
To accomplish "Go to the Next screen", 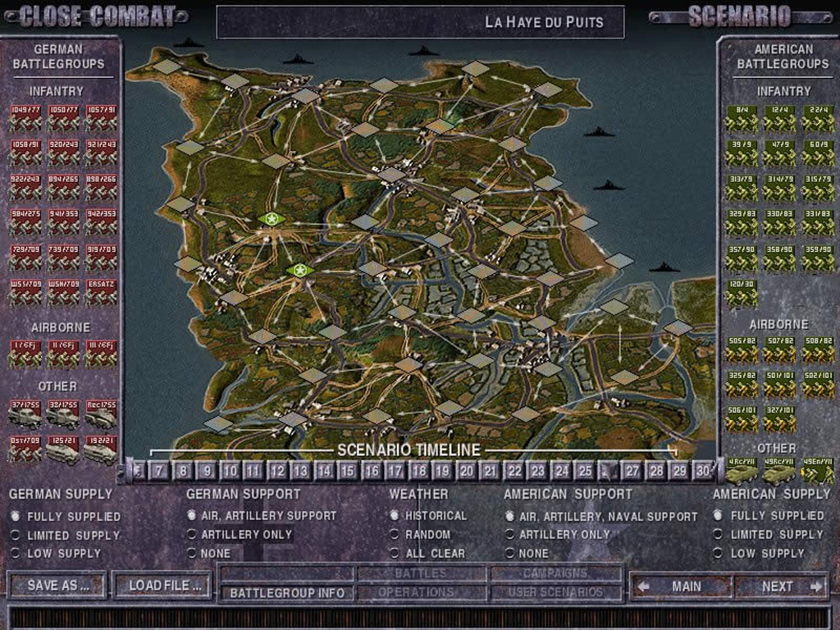I will [780, 587].
